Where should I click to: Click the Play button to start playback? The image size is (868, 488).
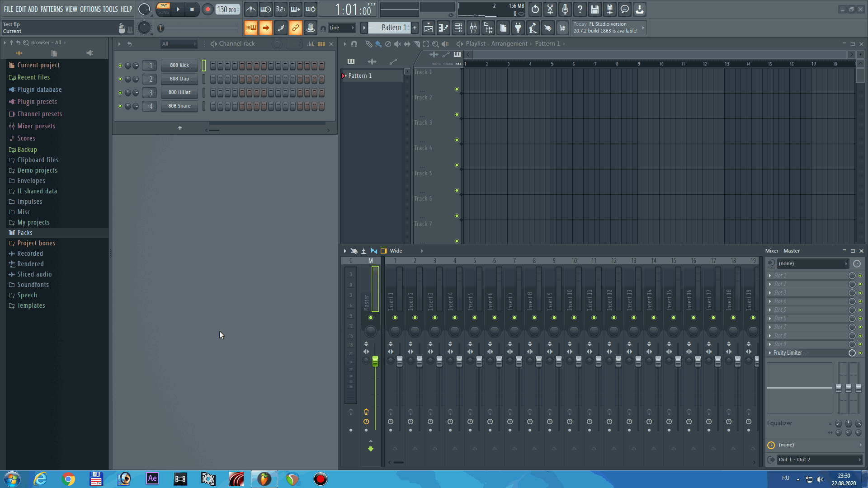click(x=178, y=9)
